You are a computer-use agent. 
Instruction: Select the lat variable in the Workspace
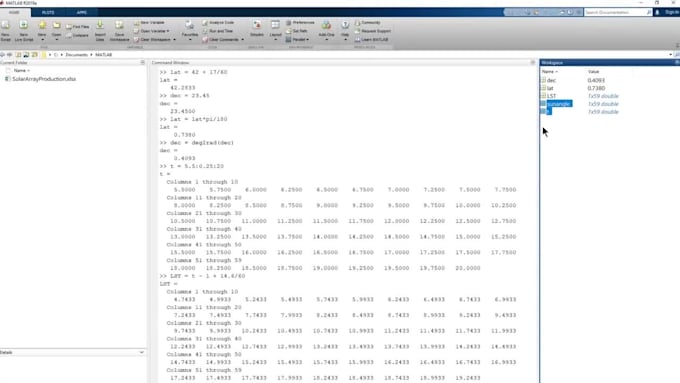click(x=550, y=88)
